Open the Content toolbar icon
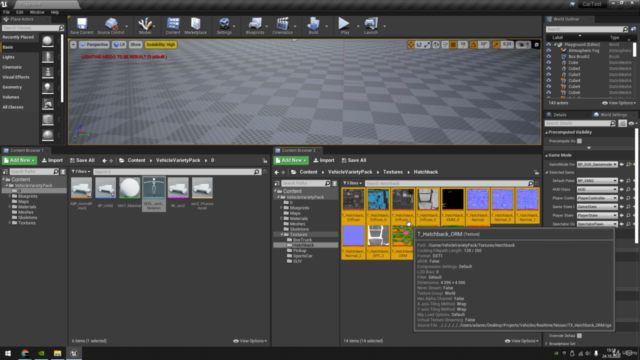This screenshot has width=640, height=360. click(173, 25)
